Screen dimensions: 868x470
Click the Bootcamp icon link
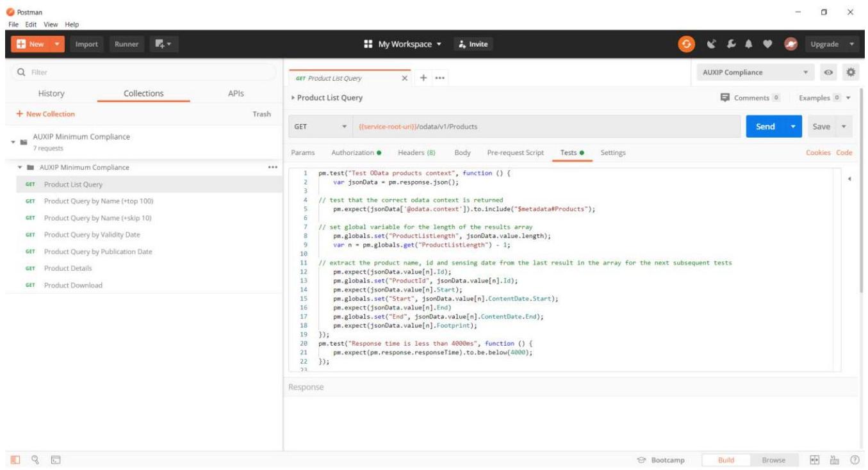tap(660, 460)
